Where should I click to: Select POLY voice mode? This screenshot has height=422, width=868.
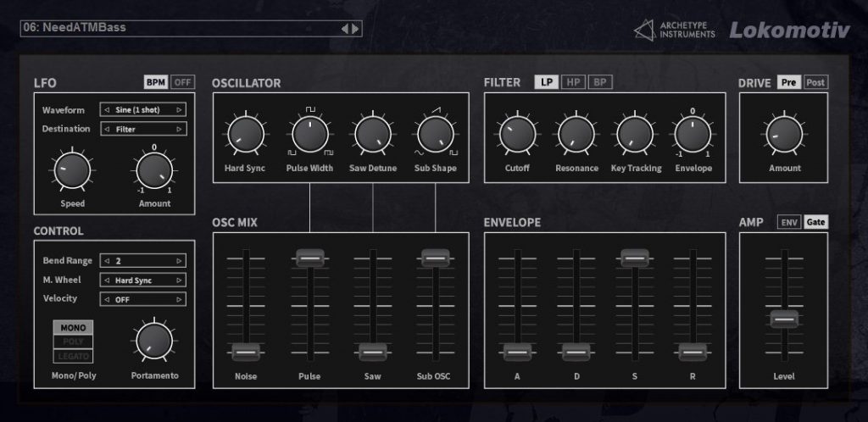tap(73, 341)
